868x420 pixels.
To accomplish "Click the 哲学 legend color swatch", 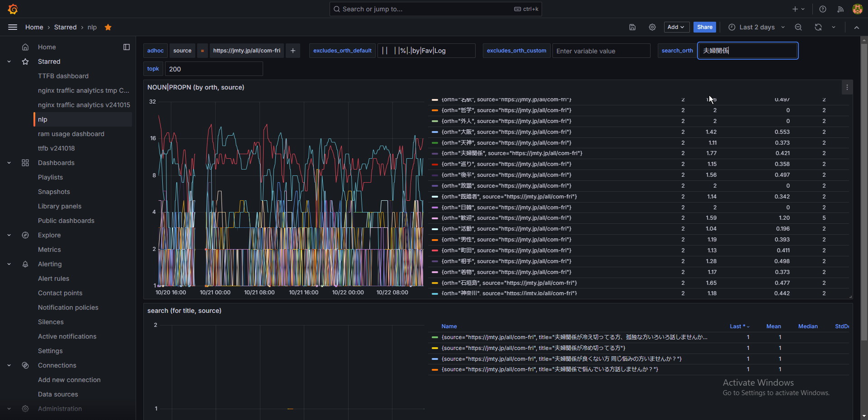I will pyautogui.click(x=435, y=110).
